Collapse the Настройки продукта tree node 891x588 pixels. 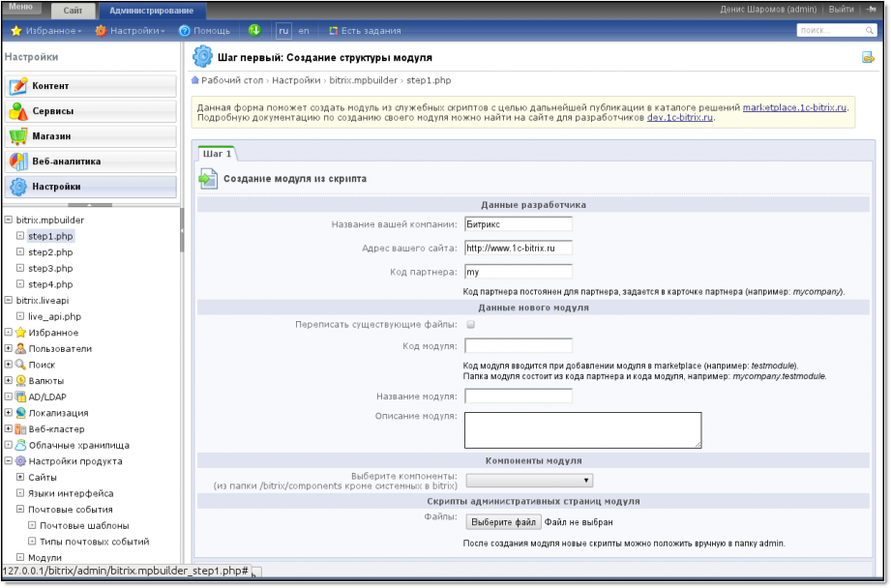click(9, 461)
